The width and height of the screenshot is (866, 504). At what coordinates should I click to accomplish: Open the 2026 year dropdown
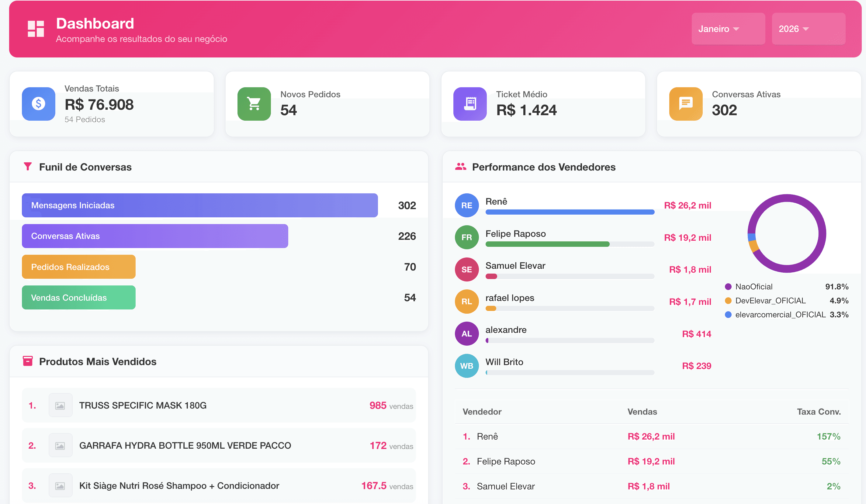click(x=808, y=29)
